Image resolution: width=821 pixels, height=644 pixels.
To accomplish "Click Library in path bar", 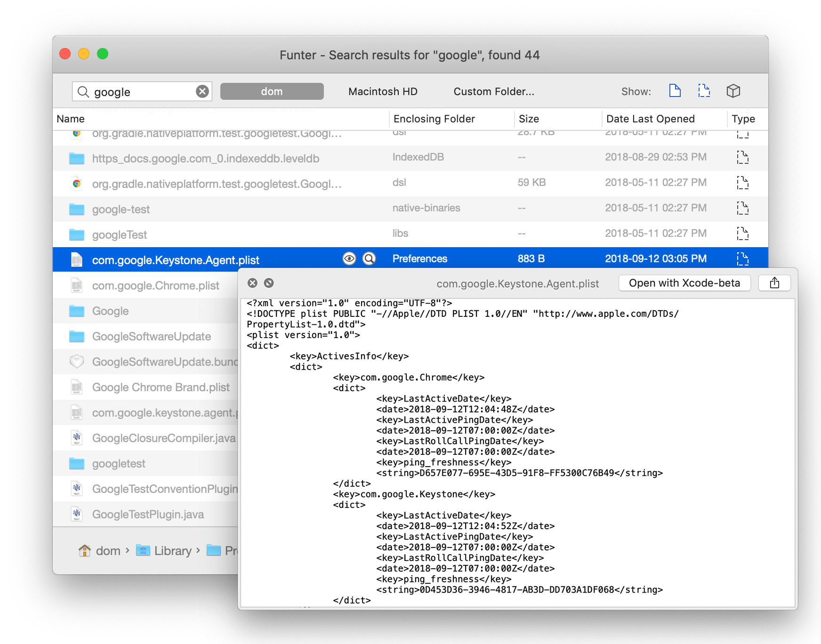I will 164,550.
